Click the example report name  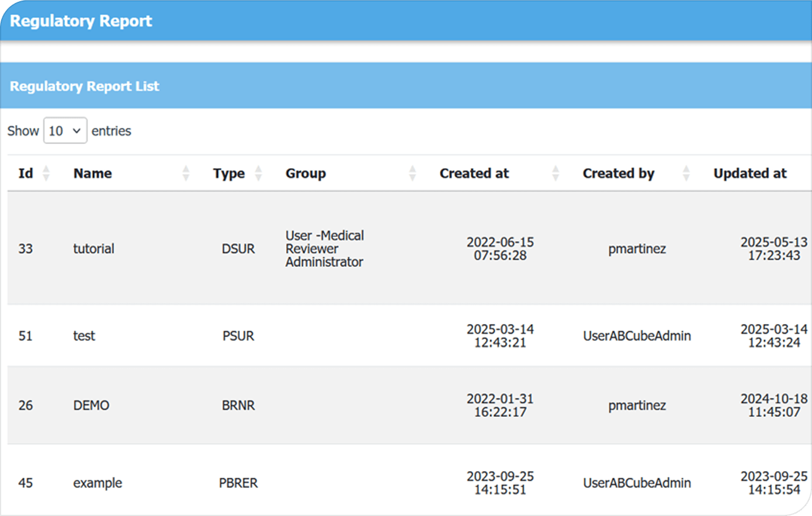click(x=98, y=483)
